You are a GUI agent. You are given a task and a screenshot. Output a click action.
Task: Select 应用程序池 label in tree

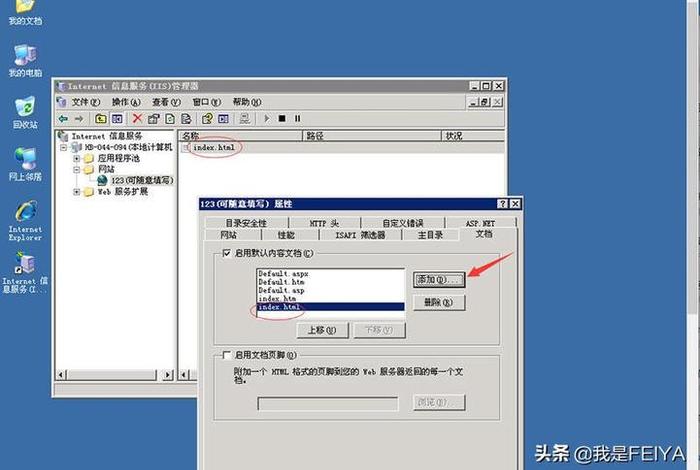pos(118,158)
